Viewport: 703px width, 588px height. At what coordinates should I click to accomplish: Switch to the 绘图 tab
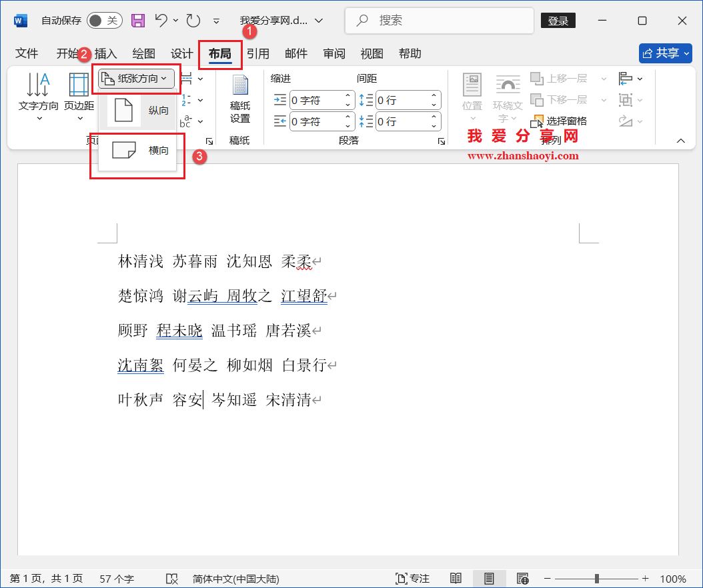tap(144, 53)
